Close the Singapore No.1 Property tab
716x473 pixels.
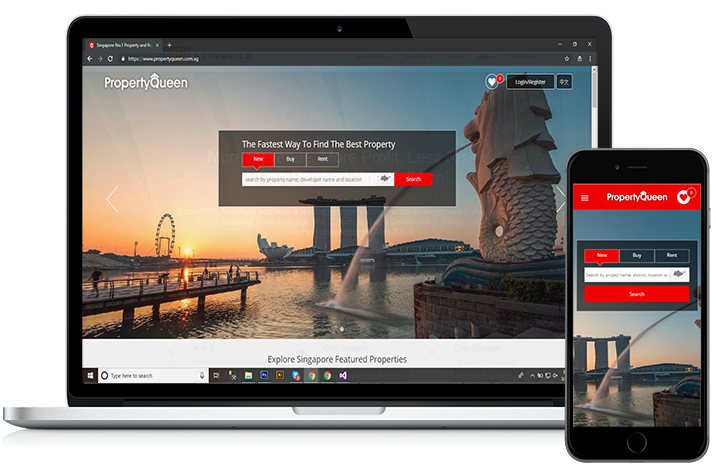(157, 45)
